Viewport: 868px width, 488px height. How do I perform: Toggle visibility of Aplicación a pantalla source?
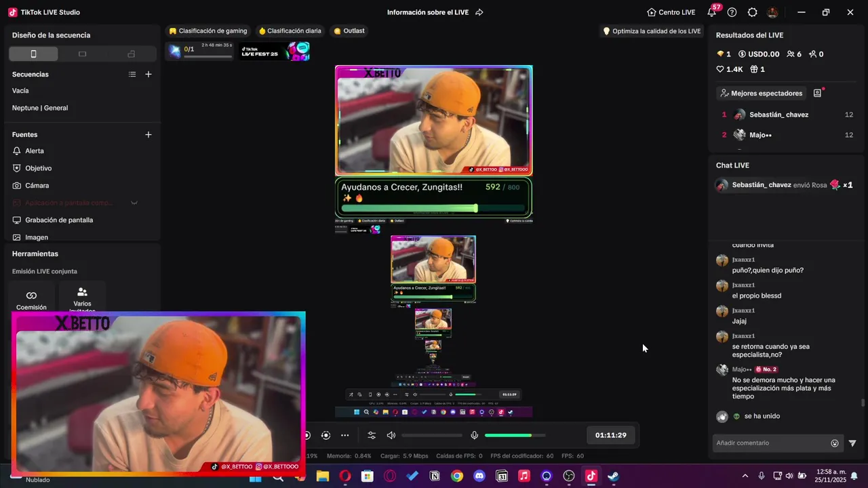click(x=134, y=203)
